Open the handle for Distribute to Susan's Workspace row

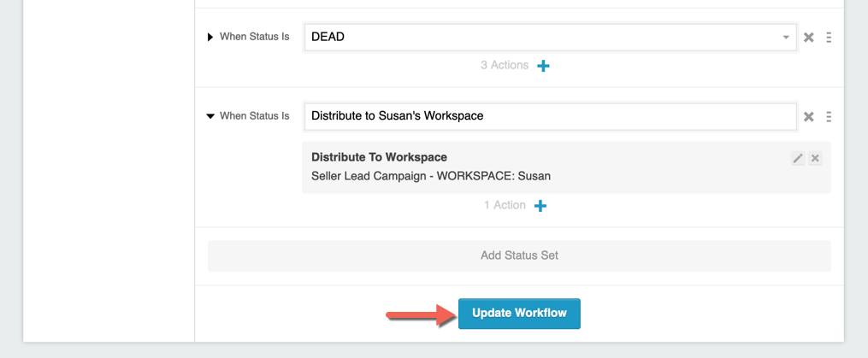[829, 116]
